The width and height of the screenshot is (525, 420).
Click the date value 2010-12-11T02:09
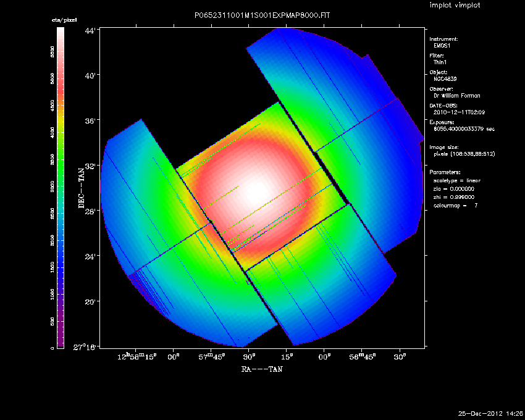click(x=459, y=112)
